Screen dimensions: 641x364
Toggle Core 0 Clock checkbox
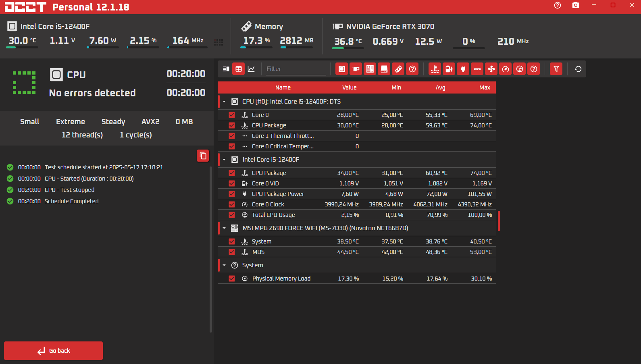(x=232, y=204)
